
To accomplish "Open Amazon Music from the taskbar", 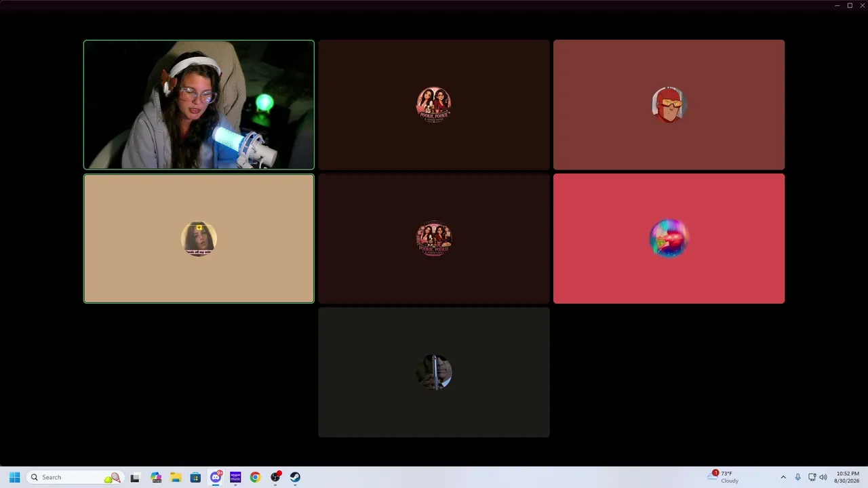I will (x=235, y=477).
